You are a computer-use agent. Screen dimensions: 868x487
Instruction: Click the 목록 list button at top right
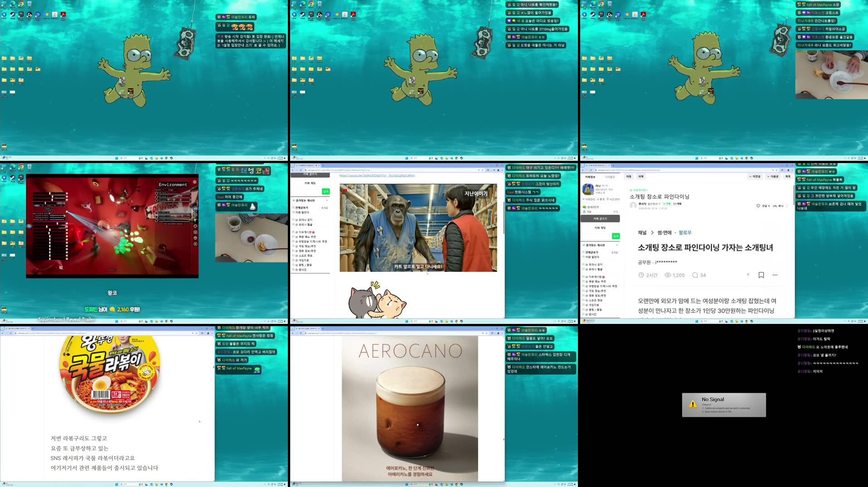[788, 177]
